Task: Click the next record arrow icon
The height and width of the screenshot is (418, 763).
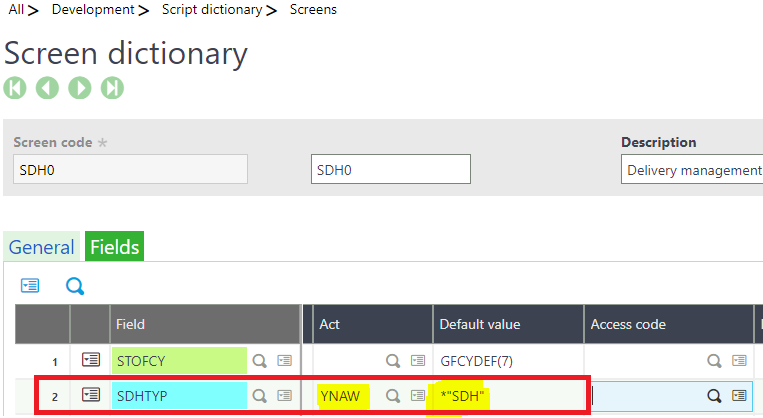Action: click(80, 88)
